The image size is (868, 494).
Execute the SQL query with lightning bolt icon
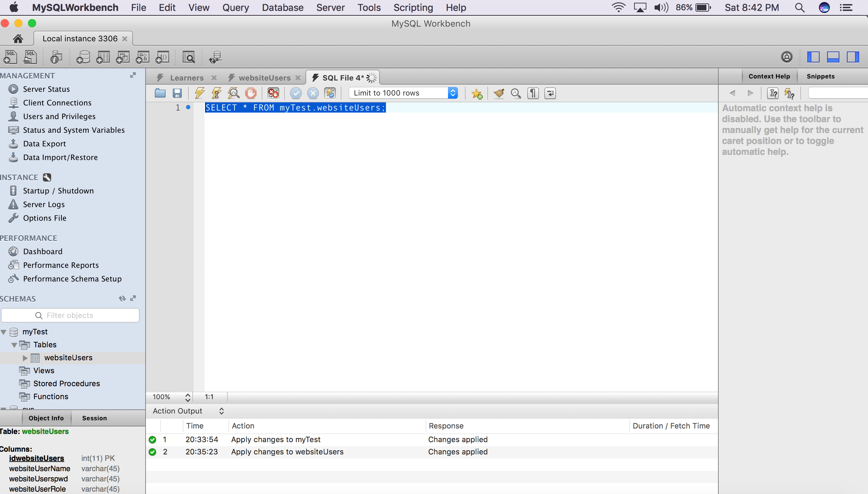[200, 93]
